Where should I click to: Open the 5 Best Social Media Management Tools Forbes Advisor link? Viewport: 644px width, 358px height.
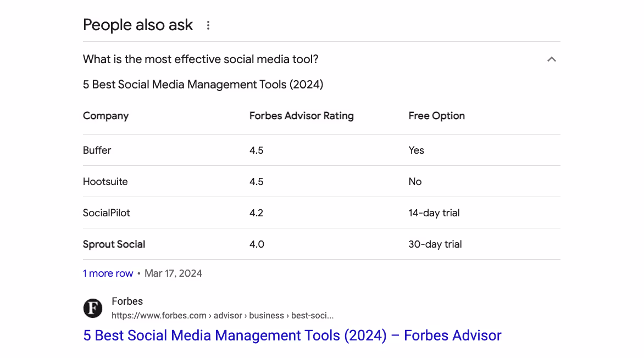(x=292, y=335)
